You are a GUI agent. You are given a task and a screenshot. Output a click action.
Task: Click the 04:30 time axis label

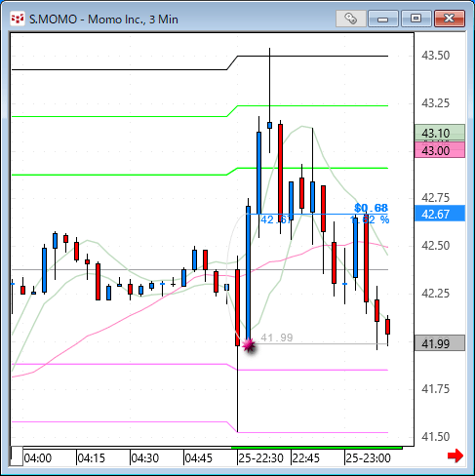(x=145, y=458)
